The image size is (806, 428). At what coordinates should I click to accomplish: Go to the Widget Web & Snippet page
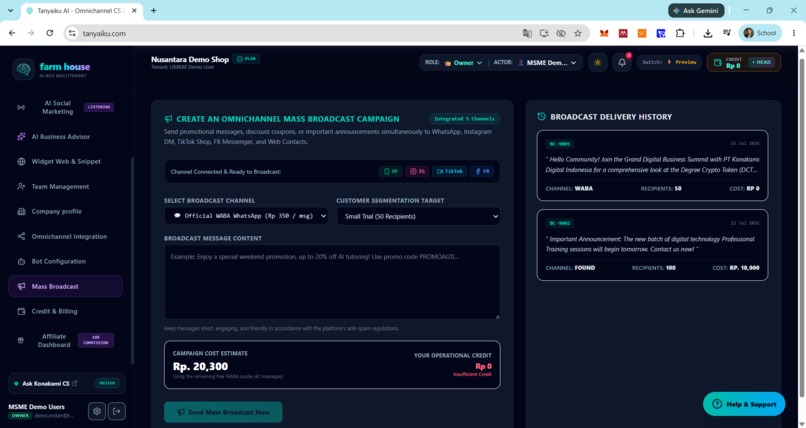point(65,161)
